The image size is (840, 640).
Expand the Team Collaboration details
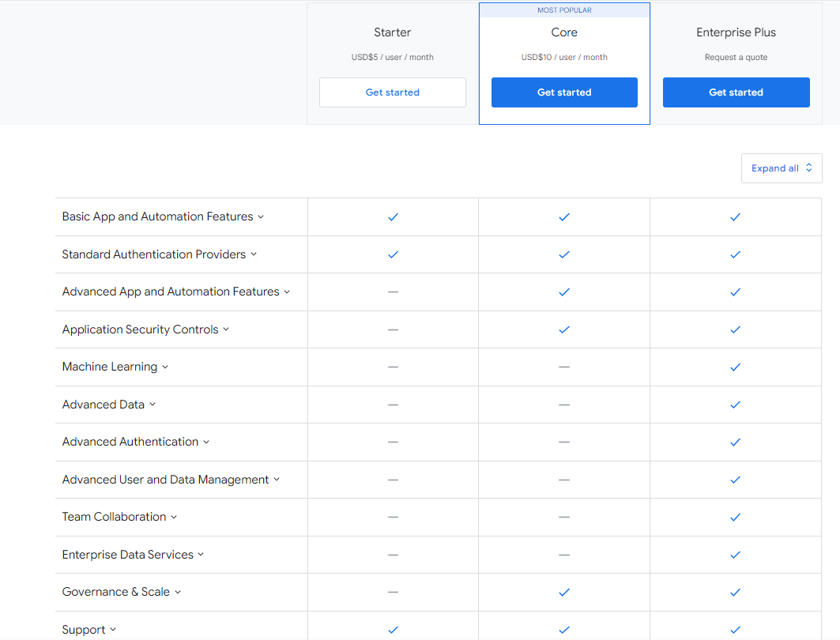pyautogui.click(x=120, y=517)
